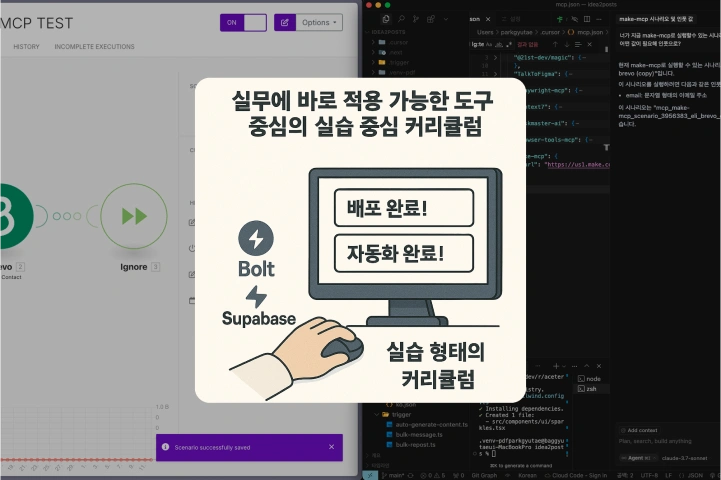
Task: Dismiss the "Scenario successfully saved" toast
Action: tap(332, 447)
